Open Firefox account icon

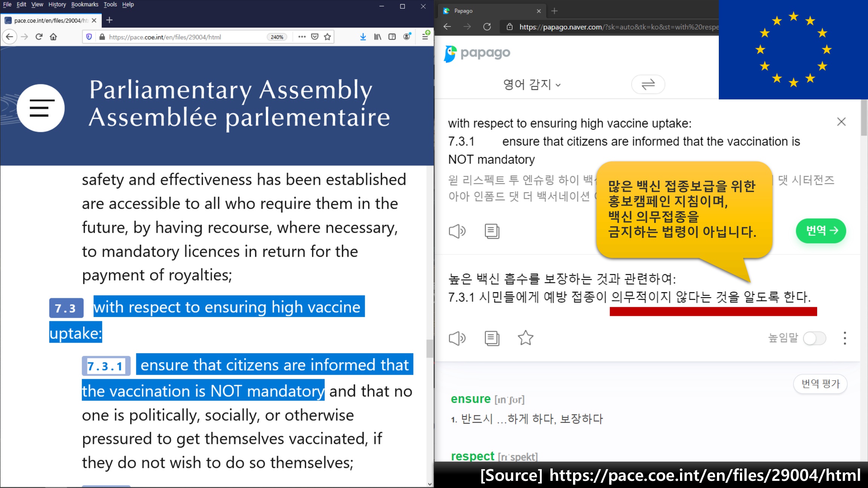click(407, 37)
